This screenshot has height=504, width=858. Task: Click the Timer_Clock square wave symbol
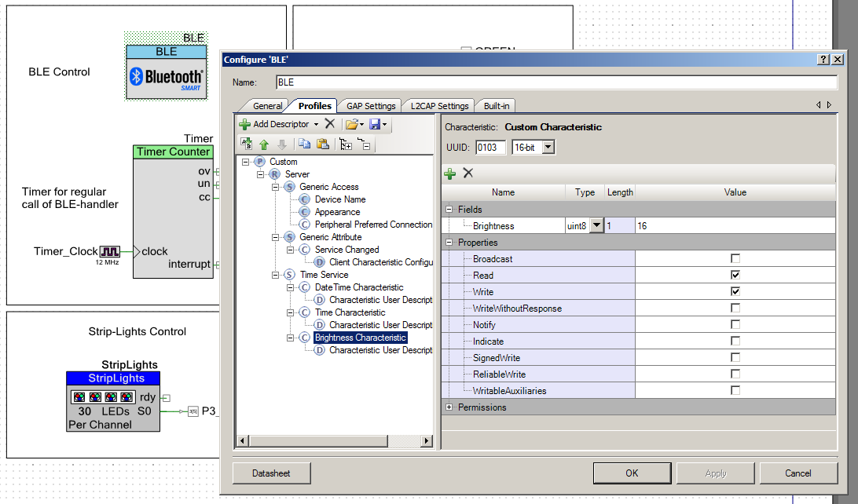coord(109,251)
